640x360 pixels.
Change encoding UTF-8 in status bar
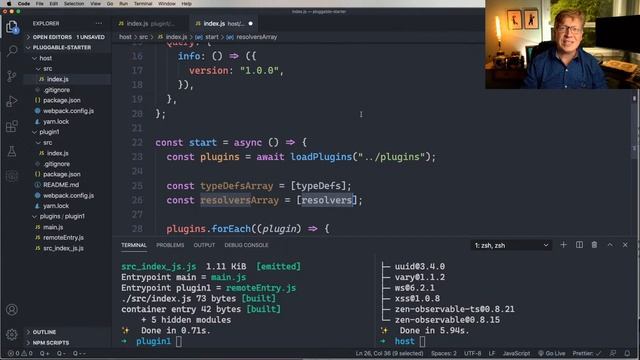473,353
